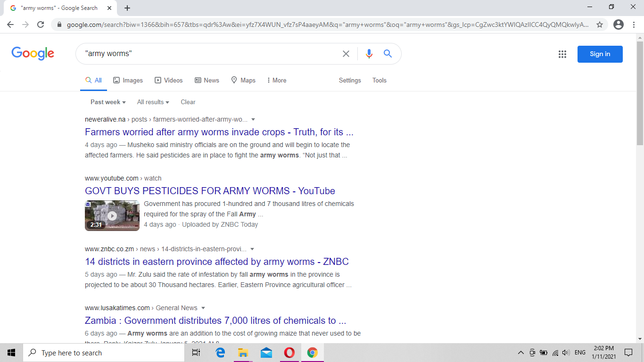
Task: Toggle the search Tools bar
Action: click(380, 81)
